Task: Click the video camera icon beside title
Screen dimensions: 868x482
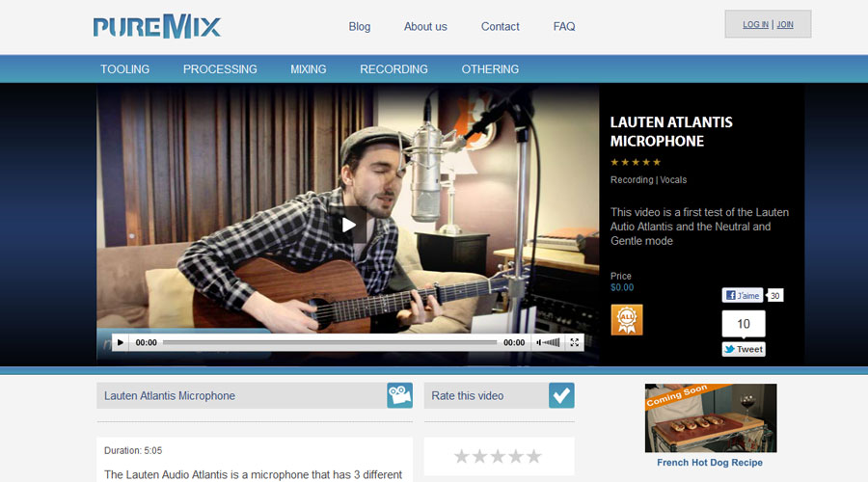Action: pos(399,395)
